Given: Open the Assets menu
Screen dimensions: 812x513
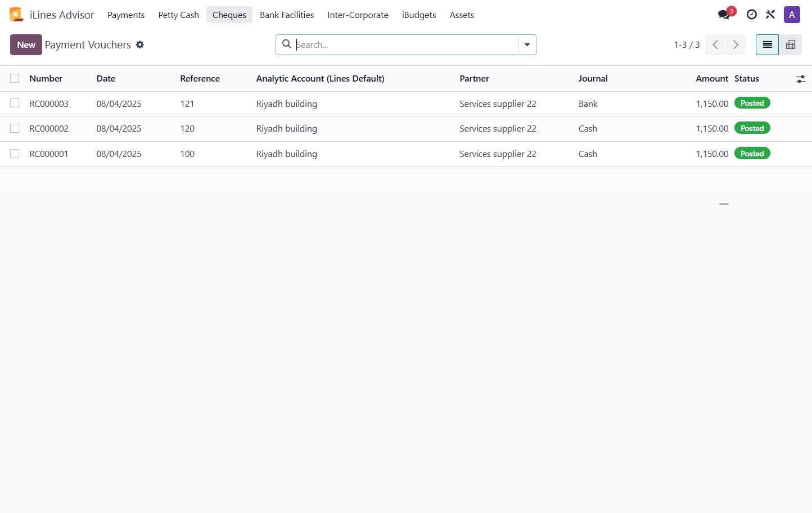Looking at the screenshot, I should pyautogui.click(x=462, y=15).
